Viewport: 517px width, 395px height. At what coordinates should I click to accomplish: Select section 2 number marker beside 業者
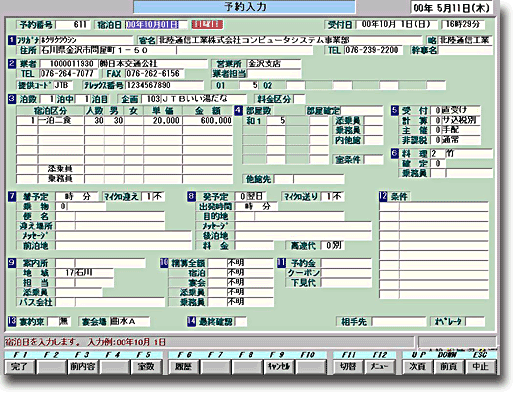[x=12, y=63]
